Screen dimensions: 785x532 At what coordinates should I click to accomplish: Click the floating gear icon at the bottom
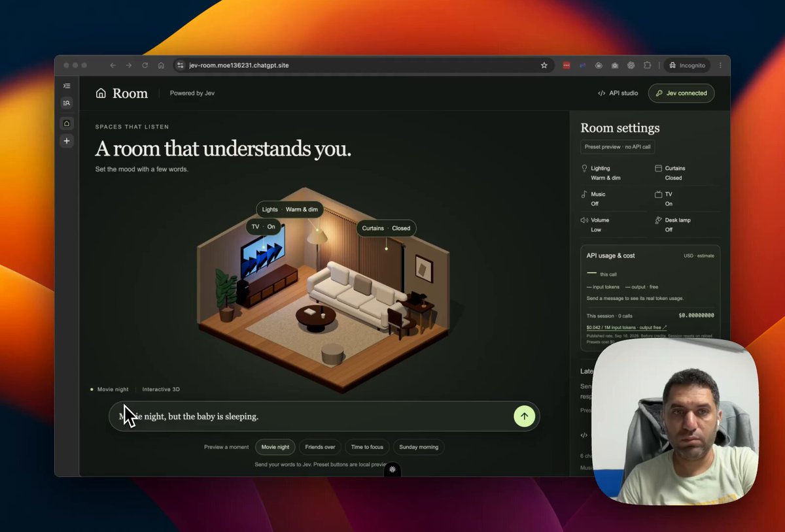click(392, 469)
